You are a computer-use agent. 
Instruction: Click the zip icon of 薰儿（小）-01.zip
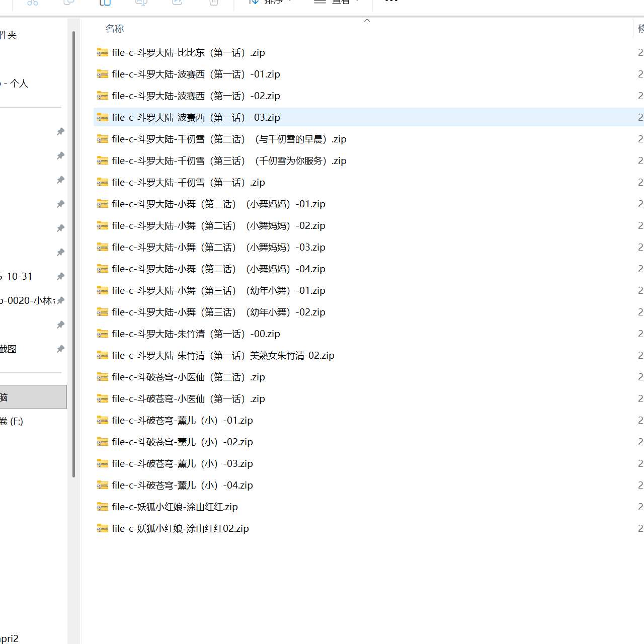(x=103, y=420)
